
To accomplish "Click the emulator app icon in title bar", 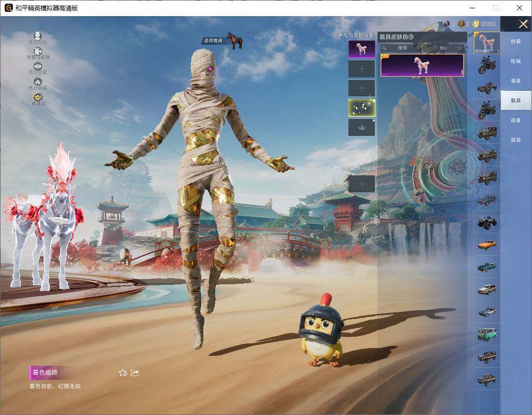I will click(8, 8).
